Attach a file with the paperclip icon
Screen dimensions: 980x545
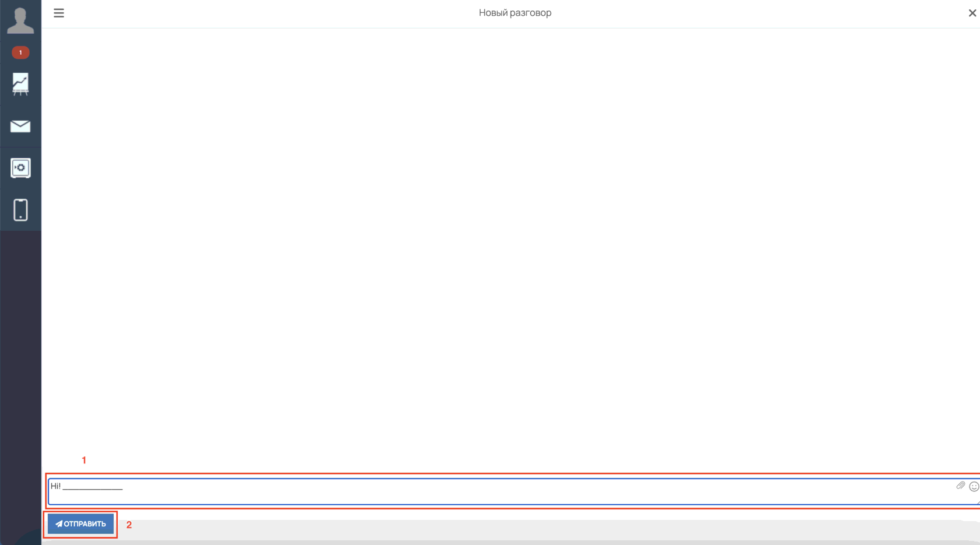tap(960, 486)
